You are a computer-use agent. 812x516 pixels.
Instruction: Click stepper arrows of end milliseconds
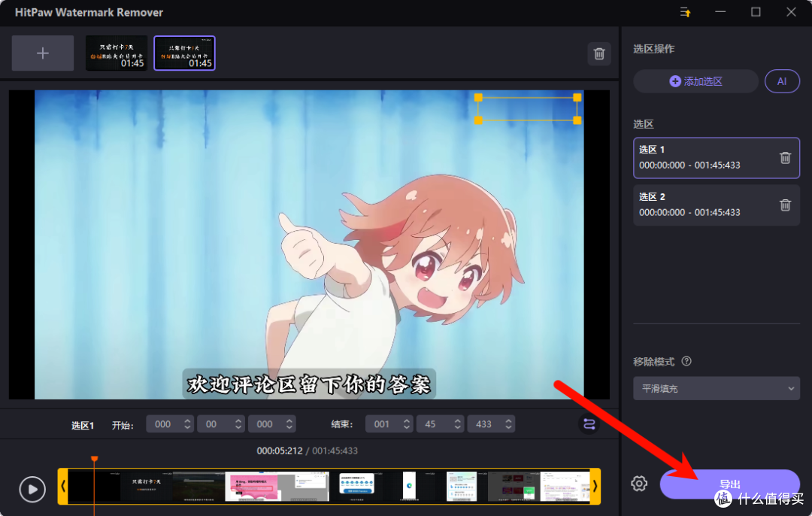point(508,424)
